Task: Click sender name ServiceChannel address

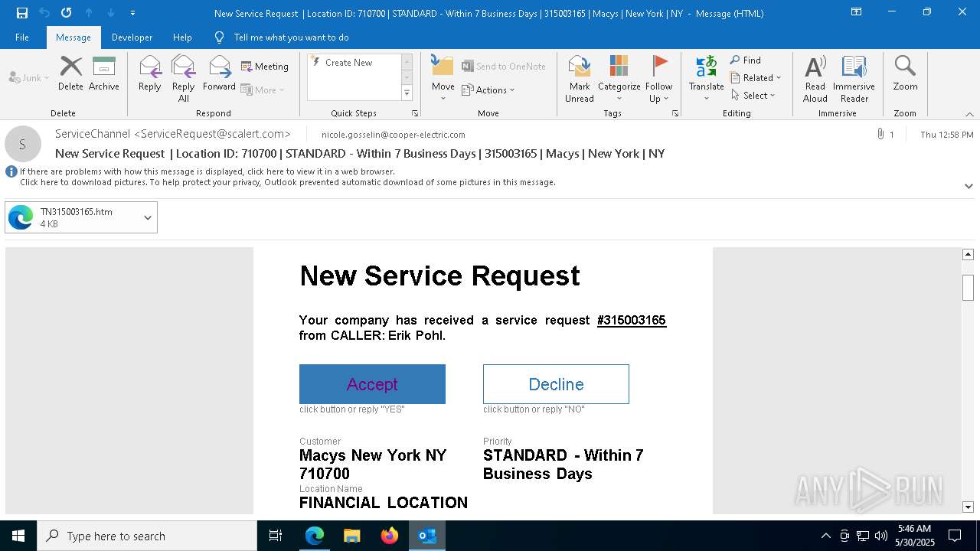Action: (173, 134)
